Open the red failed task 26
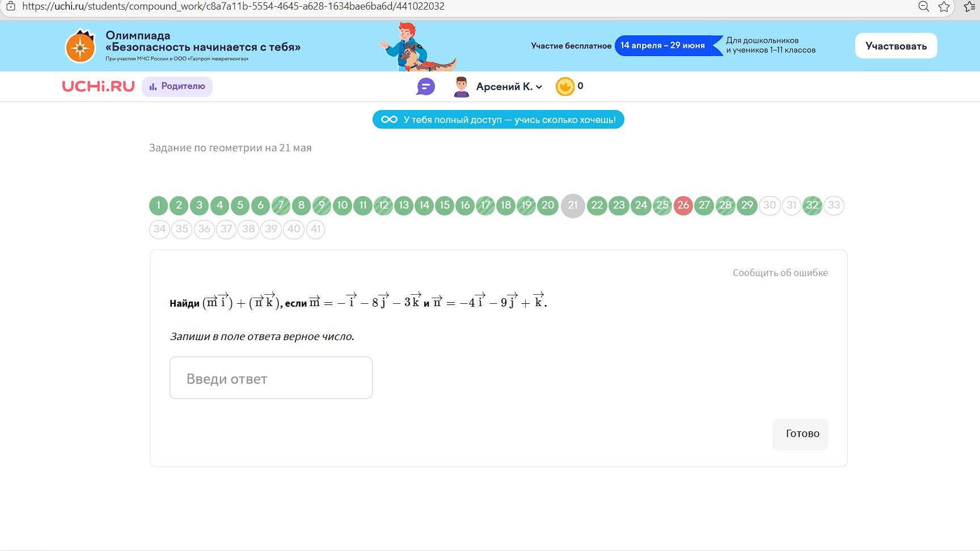The image size is (980, 551). pyautogui.click(x=683, y=205)
